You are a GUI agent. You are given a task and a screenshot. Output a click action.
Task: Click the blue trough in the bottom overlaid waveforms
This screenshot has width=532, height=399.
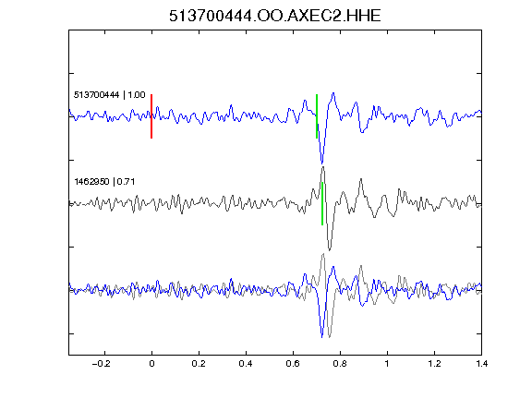tap(322, 336)
